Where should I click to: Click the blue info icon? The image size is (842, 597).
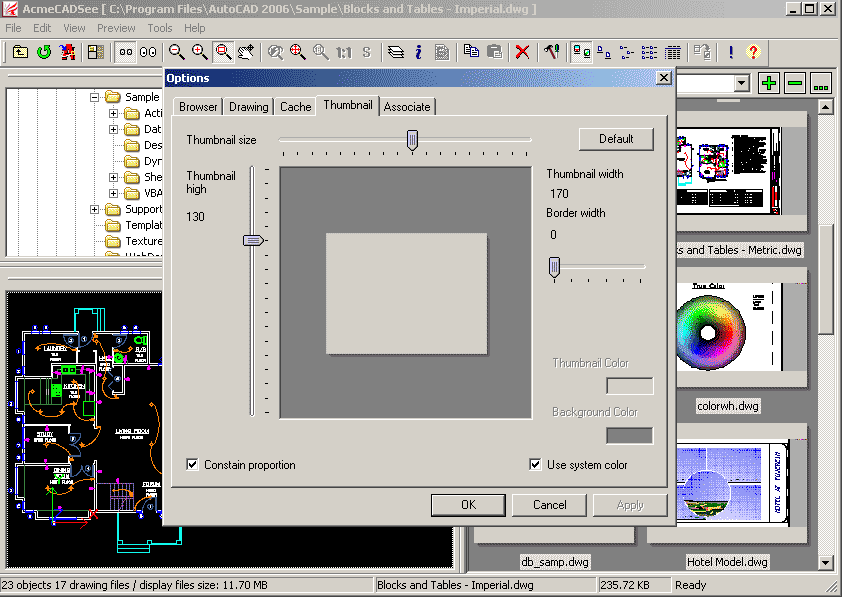click(x=419, y=52)
